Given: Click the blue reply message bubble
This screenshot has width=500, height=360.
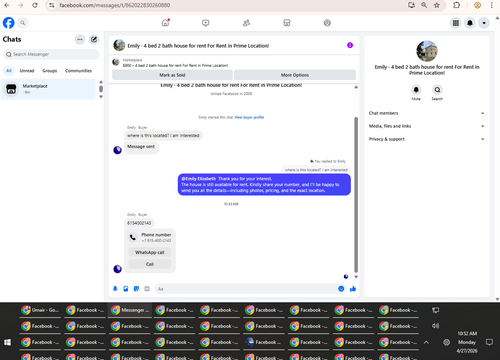Looking at the screenshot, I should point(264,185).
